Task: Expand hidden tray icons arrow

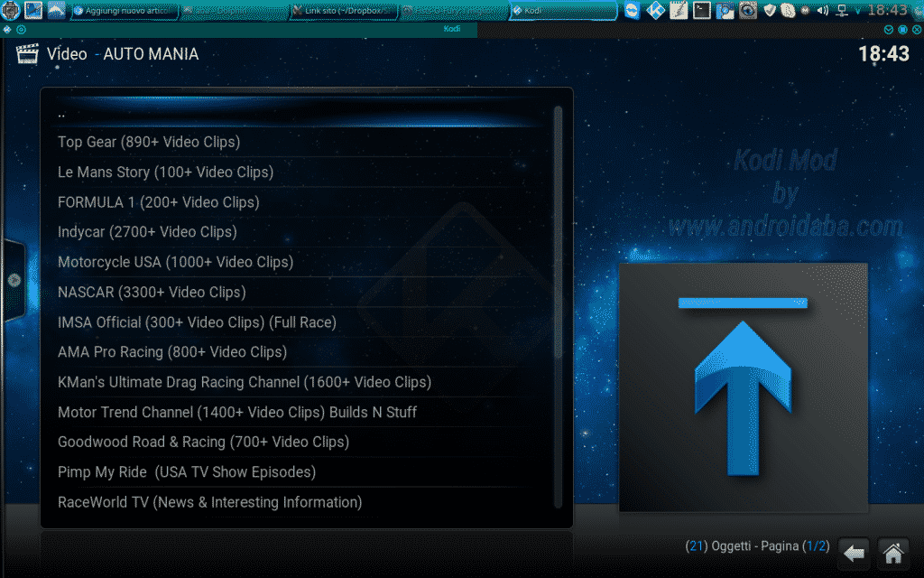Action: pyautogui.click(x=858, y=11)
